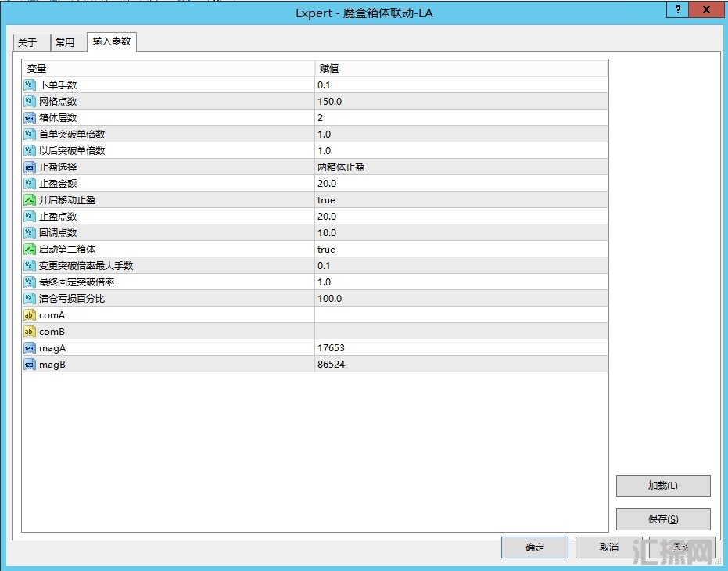
Task: Click the type icon beside 回调点数
Action: (x=29, y=233)
